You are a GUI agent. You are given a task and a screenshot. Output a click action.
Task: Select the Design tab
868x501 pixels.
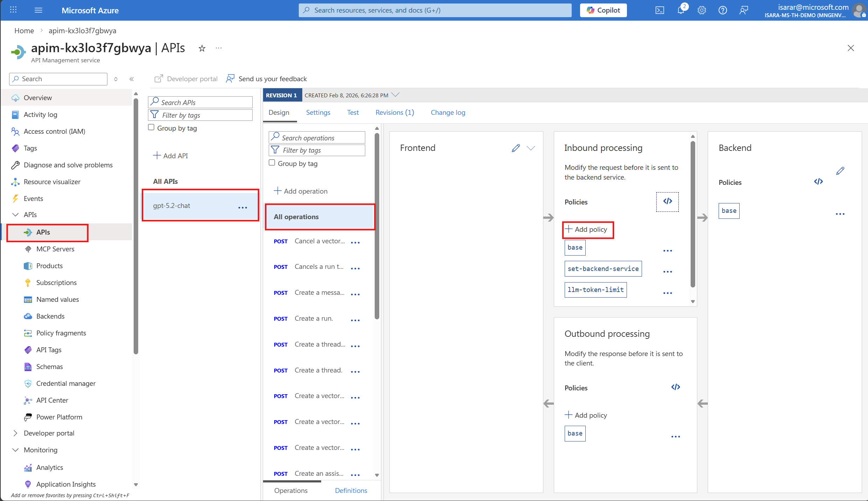pyautogui.click(x=279, y=112)
